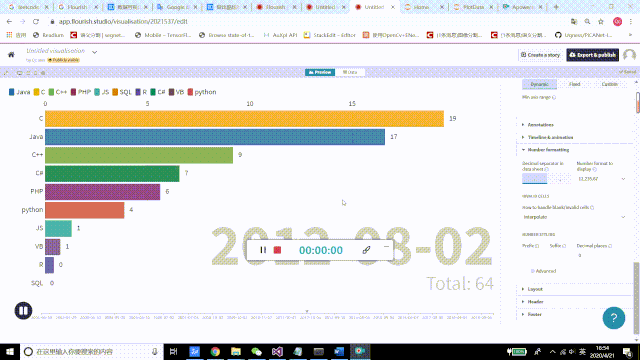Open Visual Studio from the taskbar
The width and height of the screenshot is (640, 360).
[x=277, y=351]
